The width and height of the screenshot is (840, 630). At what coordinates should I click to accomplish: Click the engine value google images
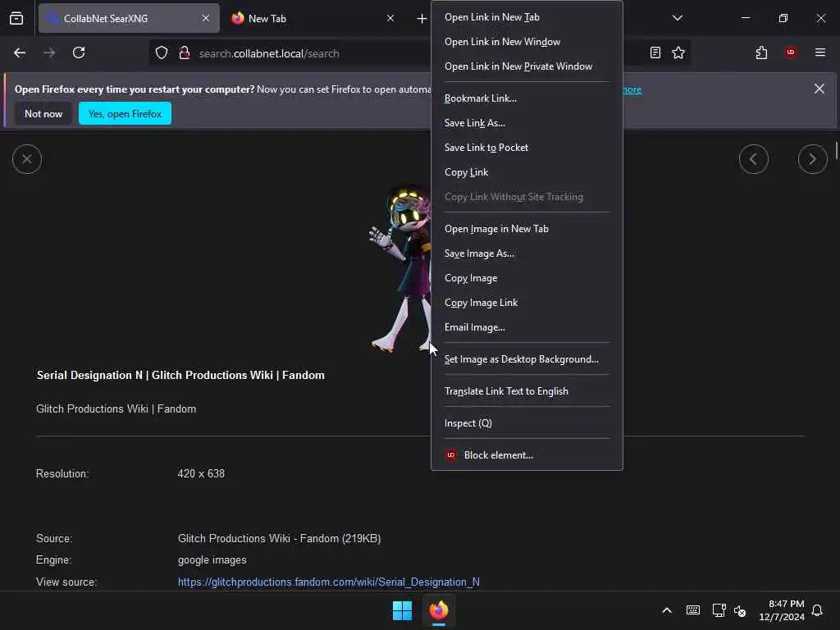click(212, 559)
